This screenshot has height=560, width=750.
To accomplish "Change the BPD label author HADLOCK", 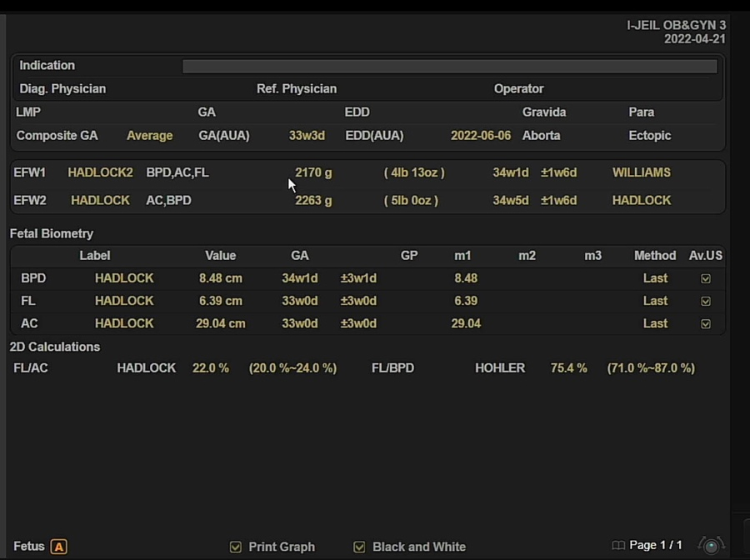I will pos(124,278).
